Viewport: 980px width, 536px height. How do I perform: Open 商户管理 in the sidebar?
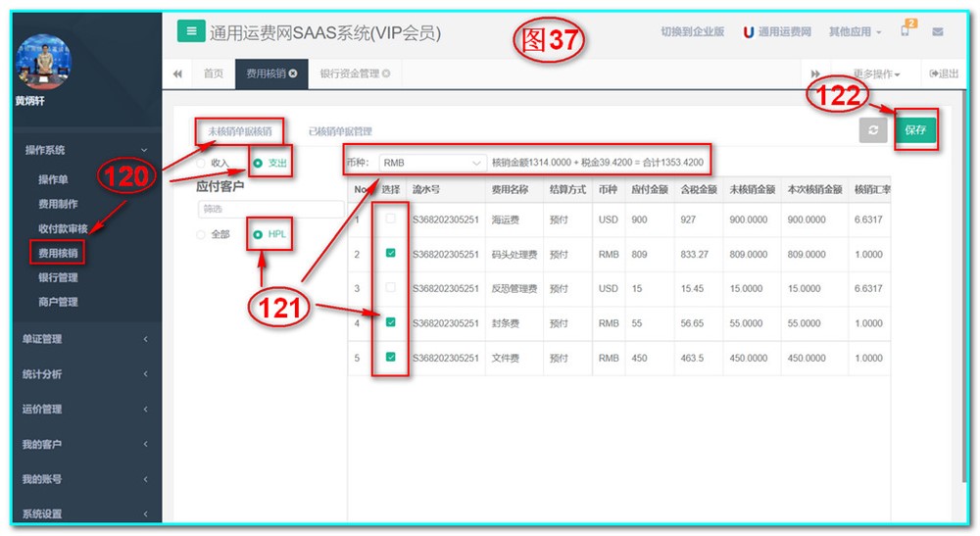[58, 302]
